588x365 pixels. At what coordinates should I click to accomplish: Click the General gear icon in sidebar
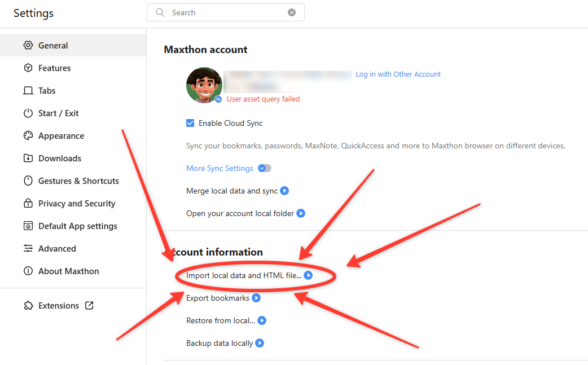[28, 45]
